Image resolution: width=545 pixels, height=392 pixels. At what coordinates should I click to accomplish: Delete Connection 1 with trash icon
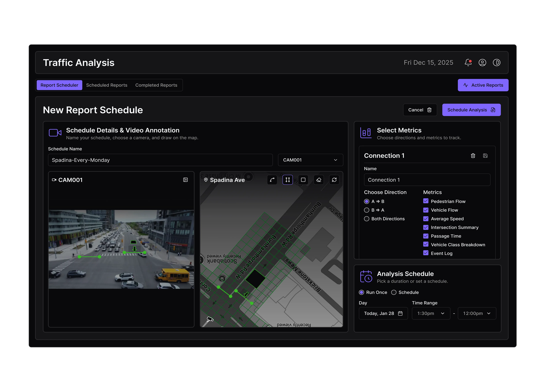coord(473,156)
